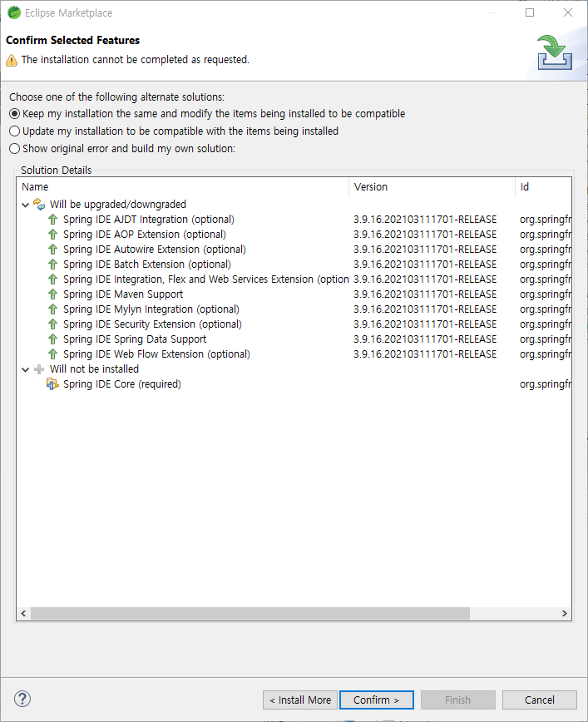Click upgrade arrow icon for Spring IDE Security Extension

coord(53,324)
